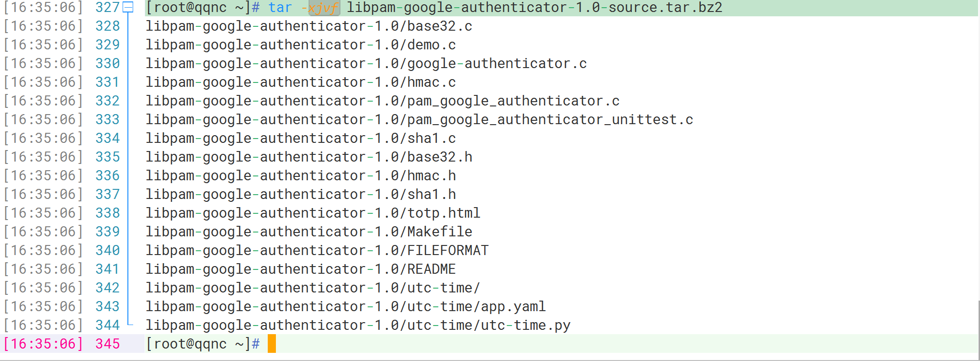
Task: Select the pam_google_authenticator.c output line
Action: (x=383, y=101)
